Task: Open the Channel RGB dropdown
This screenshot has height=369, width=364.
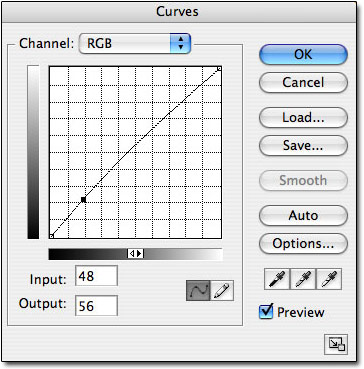Action: (135, 43)
